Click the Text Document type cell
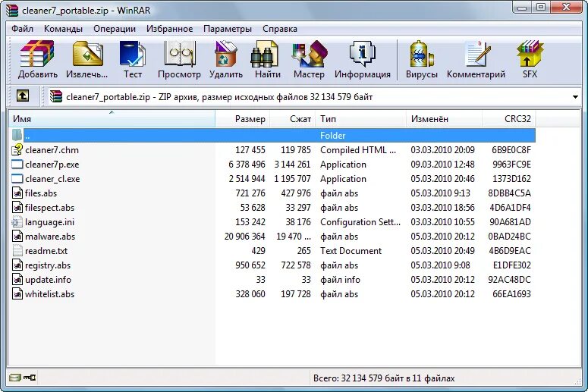588x392 pixels. point(351,251)
